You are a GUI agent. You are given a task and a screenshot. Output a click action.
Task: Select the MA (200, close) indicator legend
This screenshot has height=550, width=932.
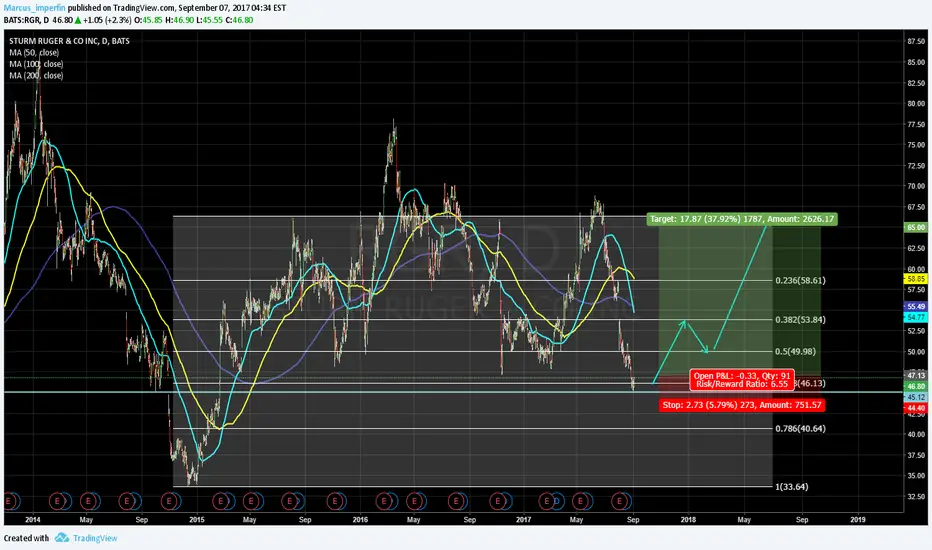pos(36,76)
